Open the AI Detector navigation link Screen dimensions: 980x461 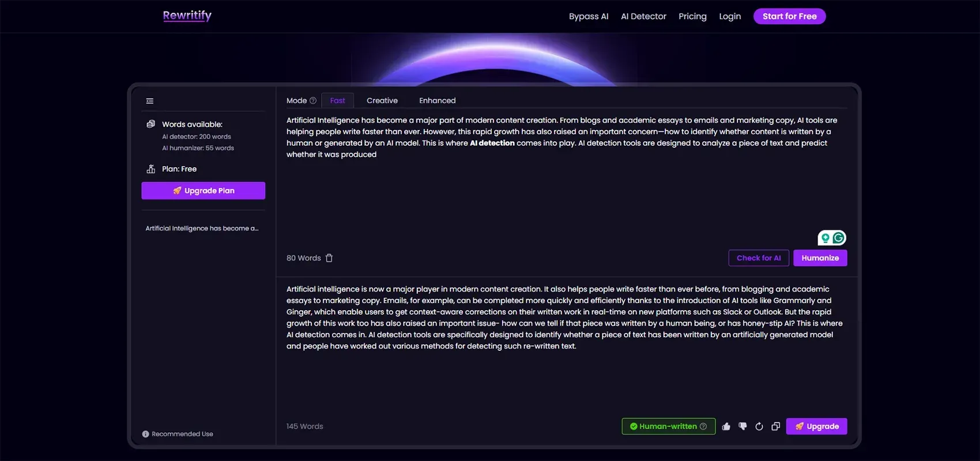pyautogui.click(x=643, y=16)
